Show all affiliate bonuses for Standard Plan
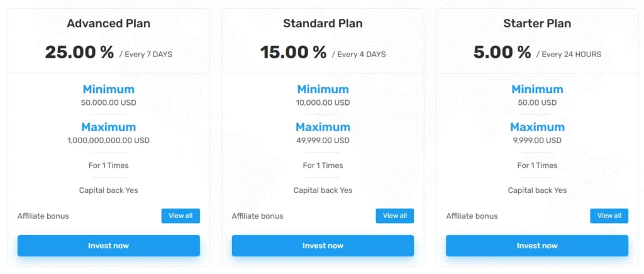The height and width of the screenshot is (274, 644). [x=395, y=216]
